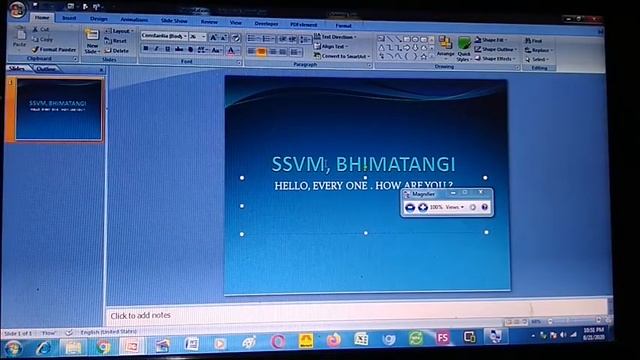
Task: Open the Office button menu
Action: click(x=17, y=10)
